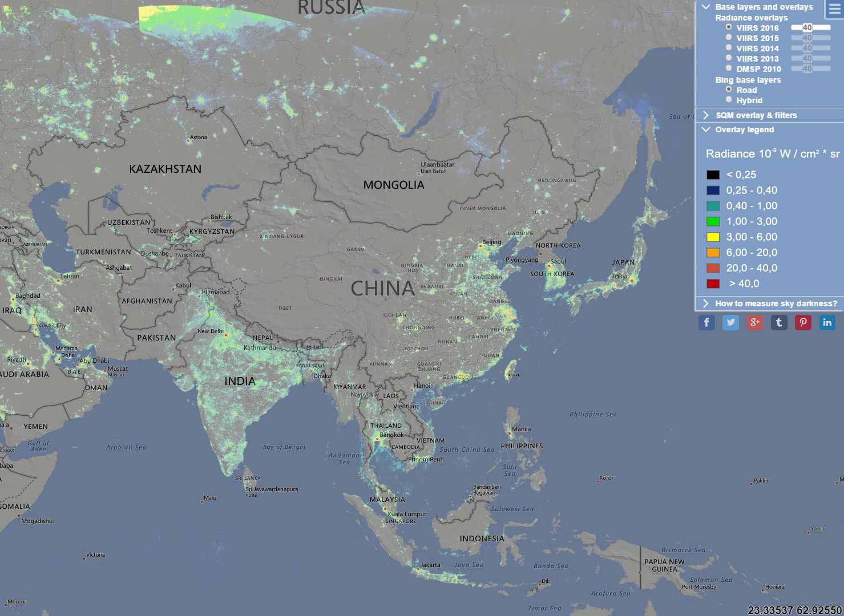This screenshot has width=844, height=616.
Task: Select the Road base layer
Action: tap(729, 90)
